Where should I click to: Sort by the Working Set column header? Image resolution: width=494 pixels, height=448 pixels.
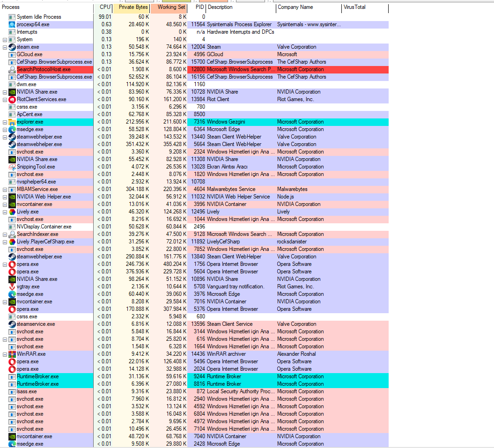click(169, 7)
